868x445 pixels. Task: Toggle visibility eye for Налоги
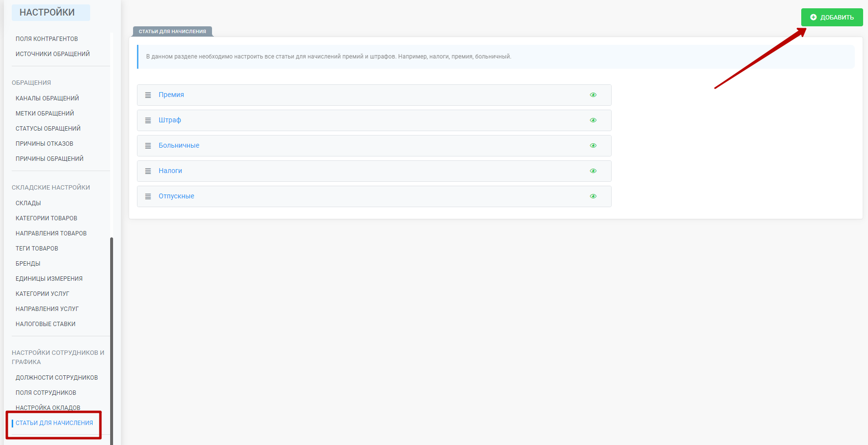593,171
